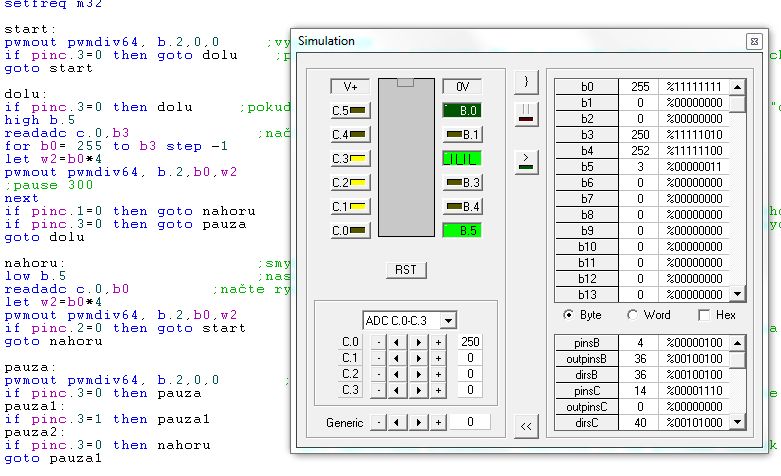Select the Byte radio button

(569, 315)
